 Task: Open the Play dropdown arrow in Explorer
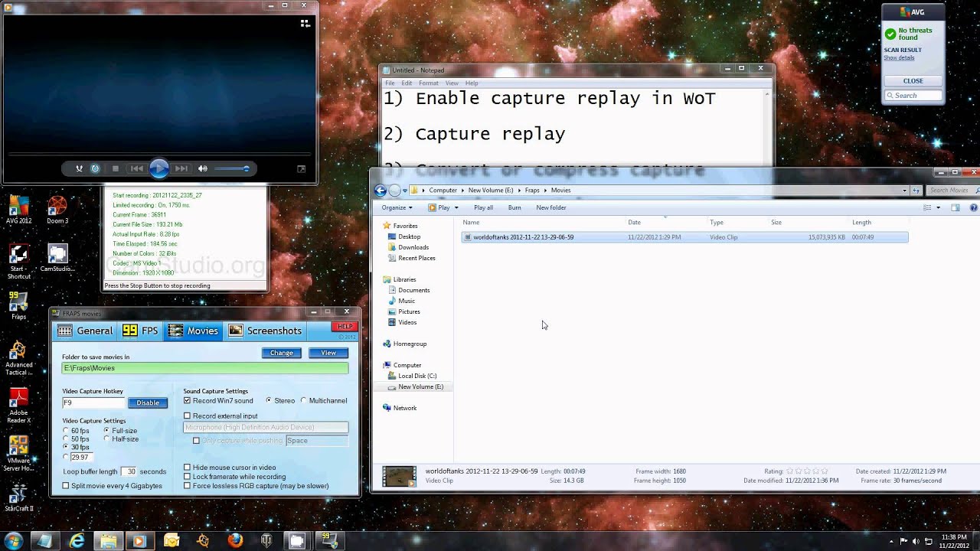(456, 207)
